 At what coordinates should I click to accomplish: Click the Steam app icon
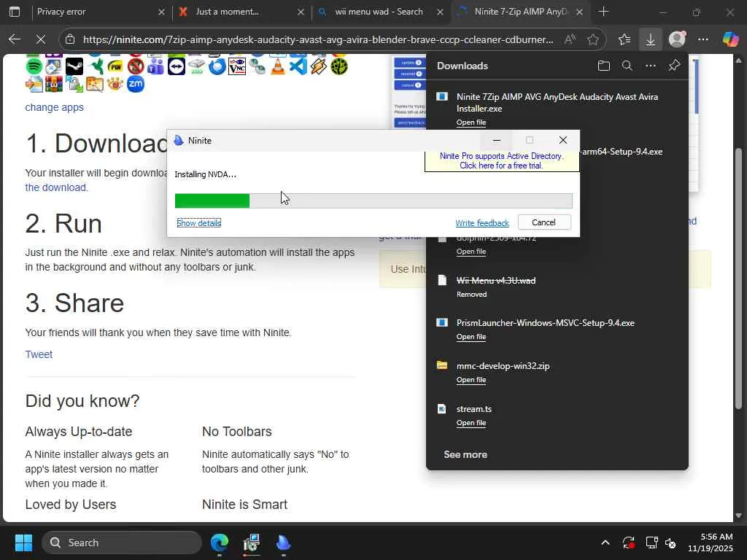pos(74,66)
